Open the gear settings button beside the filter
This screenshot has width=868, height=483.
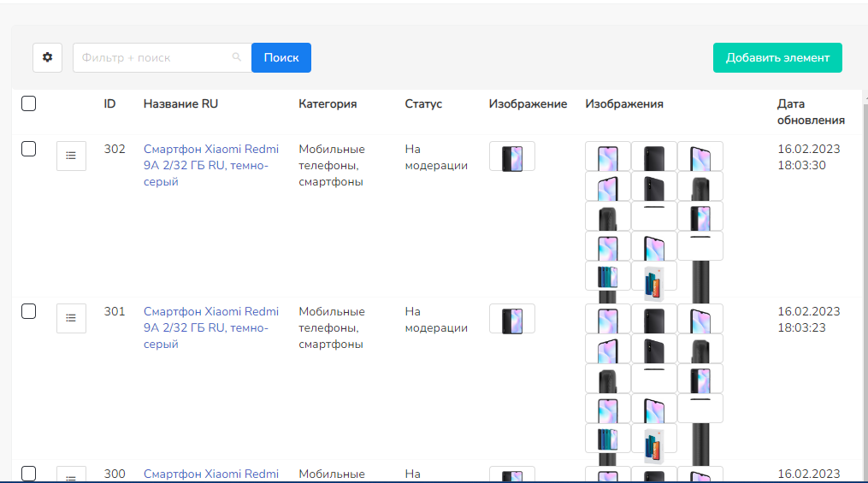[48, 57]
